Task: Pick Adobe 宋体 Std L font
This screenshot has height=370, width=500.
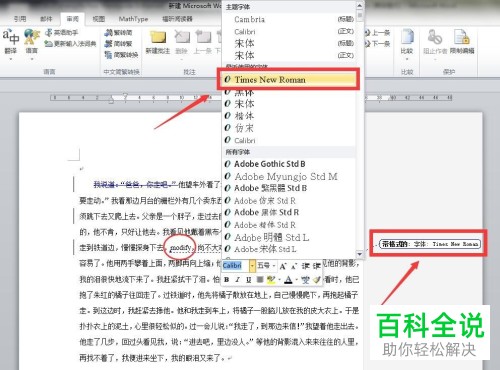Action: click(x=289, y=249)
